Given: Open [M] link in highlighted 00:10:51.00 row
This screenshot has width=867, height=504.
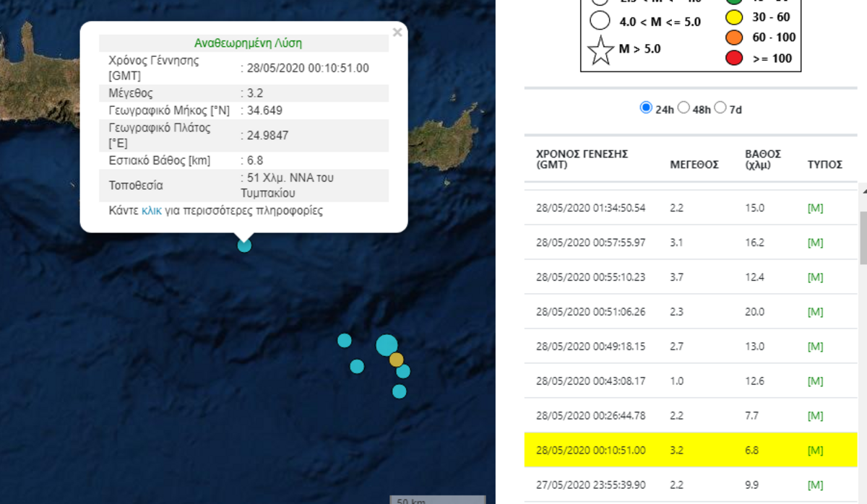Looking at the screenshot, I should click(815, 451).
